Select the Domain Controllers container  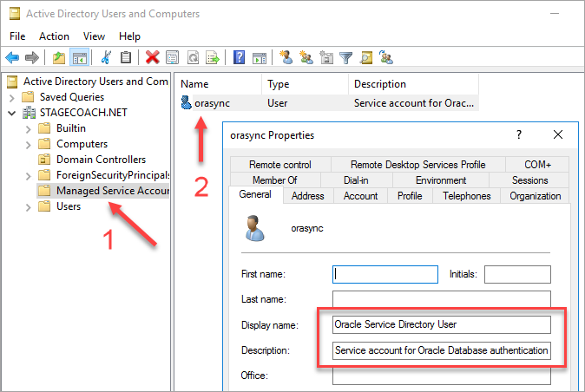pos(101,160)
